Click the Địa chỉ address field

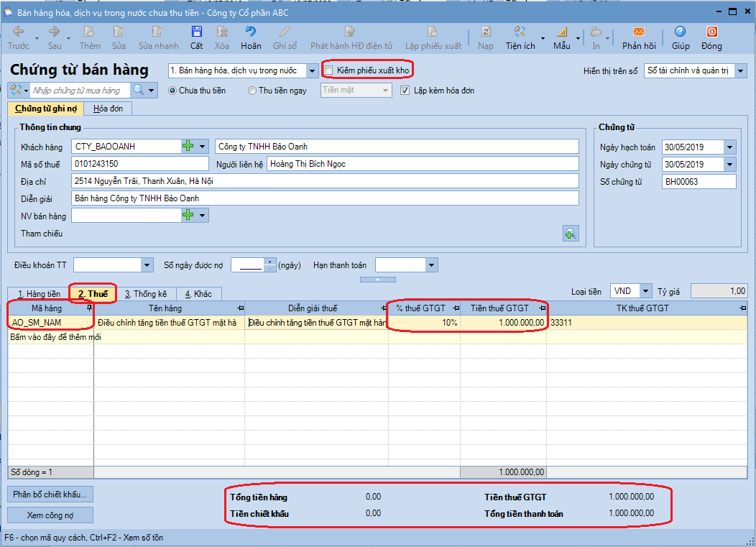(x=325, y=181)
